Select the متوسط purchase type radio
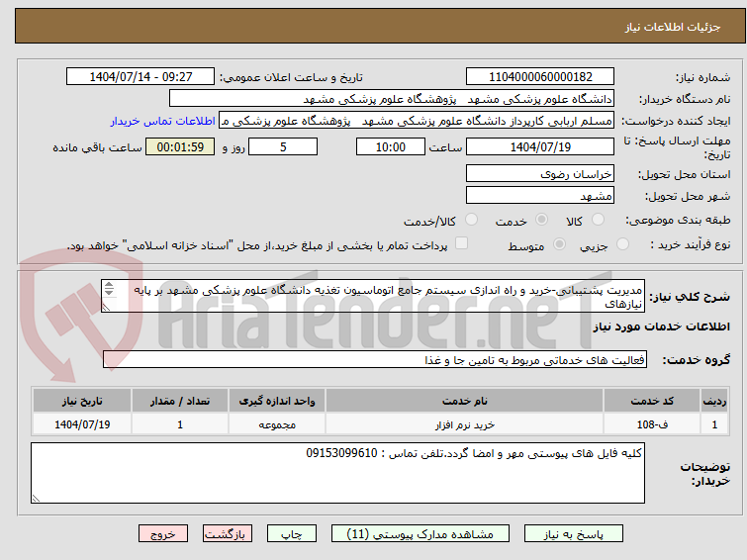 click(559, 244)
